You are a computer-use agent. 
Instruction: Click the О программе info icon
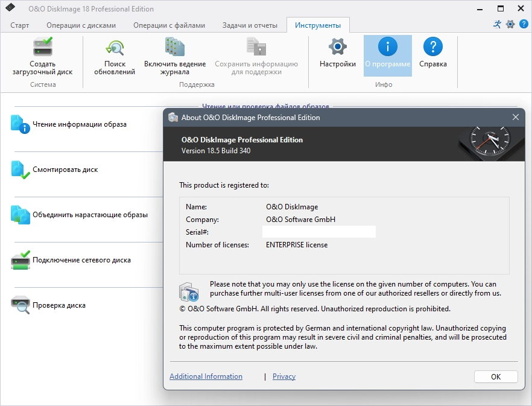[x=387, y=46]
